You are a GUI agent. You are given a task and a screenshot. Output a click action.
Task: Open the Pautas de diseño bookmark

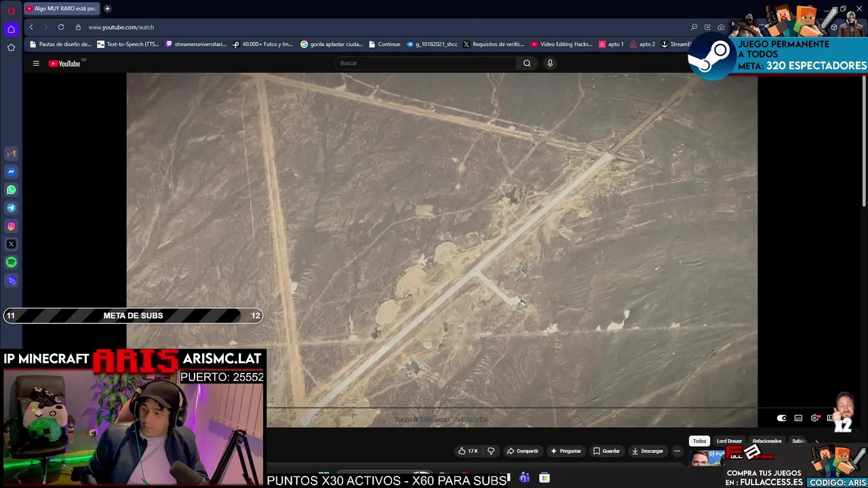pos(60,44)
